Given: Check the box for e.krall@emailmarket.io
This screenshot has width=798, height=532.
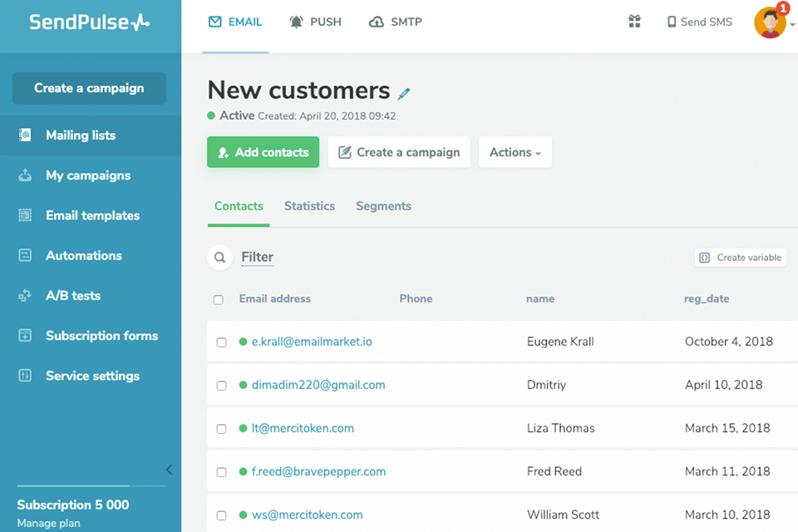Looking at the screenshot, I should pyautogui.click(x=221, y=342).
